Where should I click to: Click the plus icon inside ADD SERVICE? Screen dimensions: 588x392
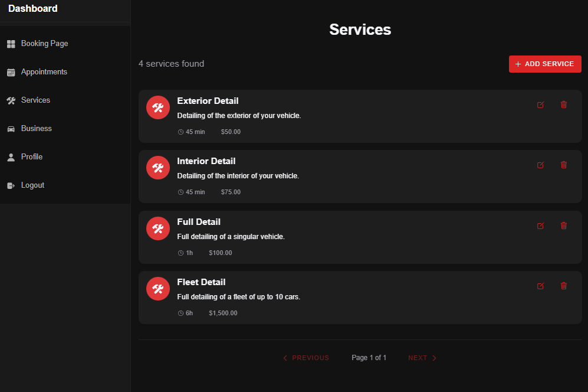pos(518,64)
